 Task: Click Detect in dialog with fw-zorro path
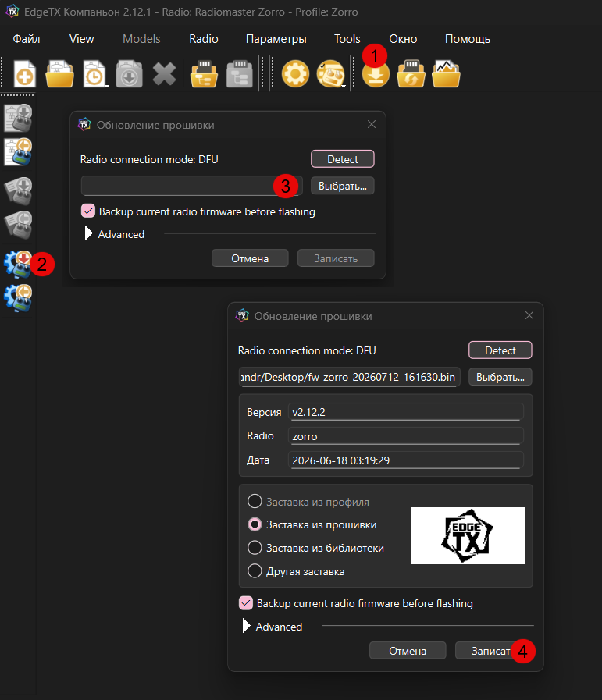[x=500, y=350]
